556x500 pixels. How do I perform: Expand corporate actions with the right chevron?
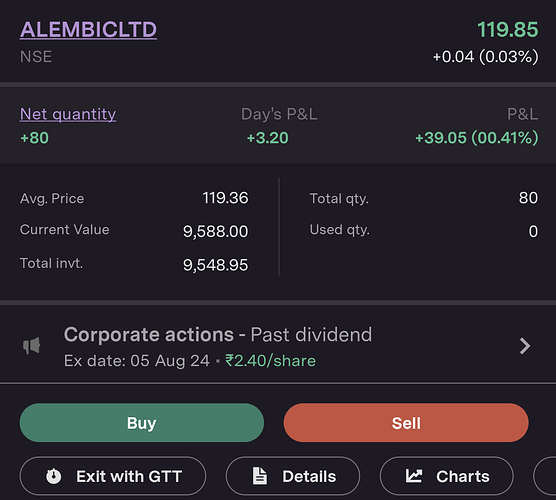pos(525,346)
